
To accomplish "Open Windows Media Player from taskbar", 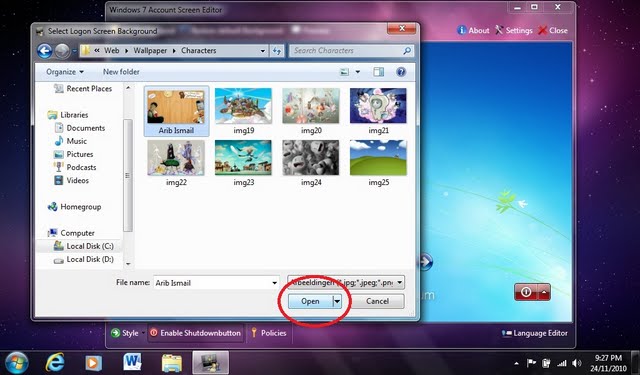I will pyautogui.click(x=93, y=363).
